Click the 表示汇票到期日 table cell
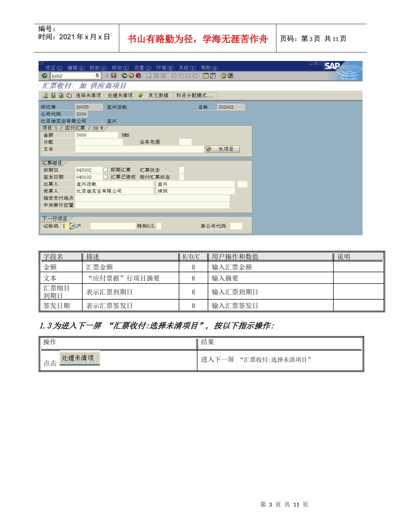 coord(130,292)
